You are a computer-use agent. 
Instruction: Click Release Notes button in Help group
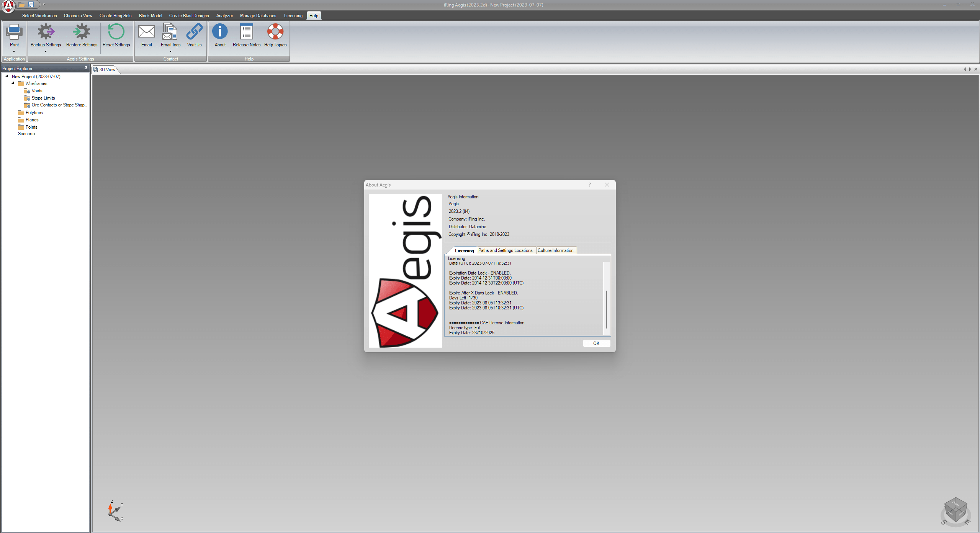246,36
